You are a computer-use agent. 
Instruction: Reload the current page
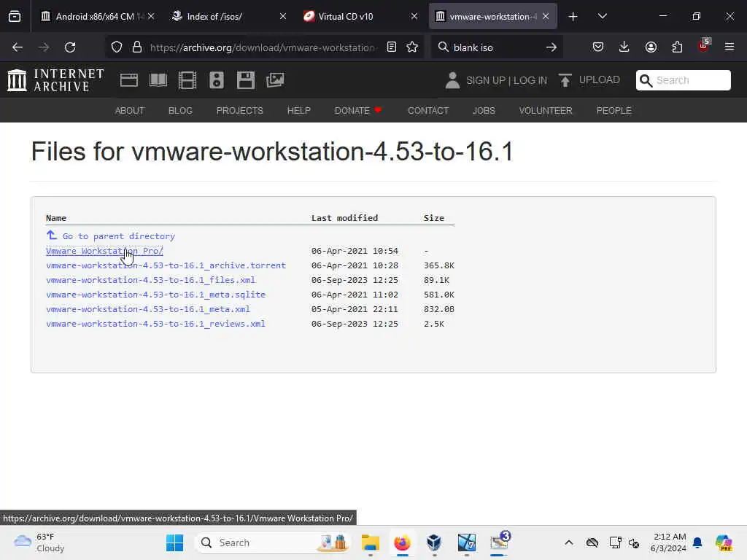coord(70,47)
